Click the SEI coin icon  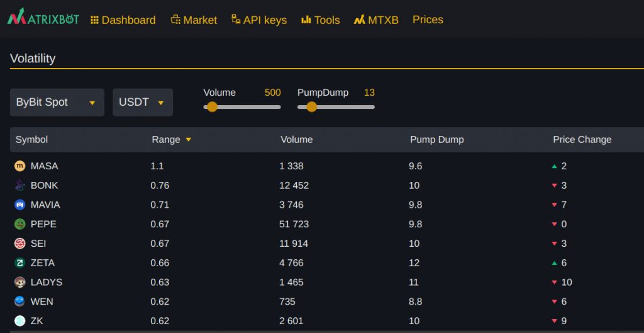click(x=19, y=244)
